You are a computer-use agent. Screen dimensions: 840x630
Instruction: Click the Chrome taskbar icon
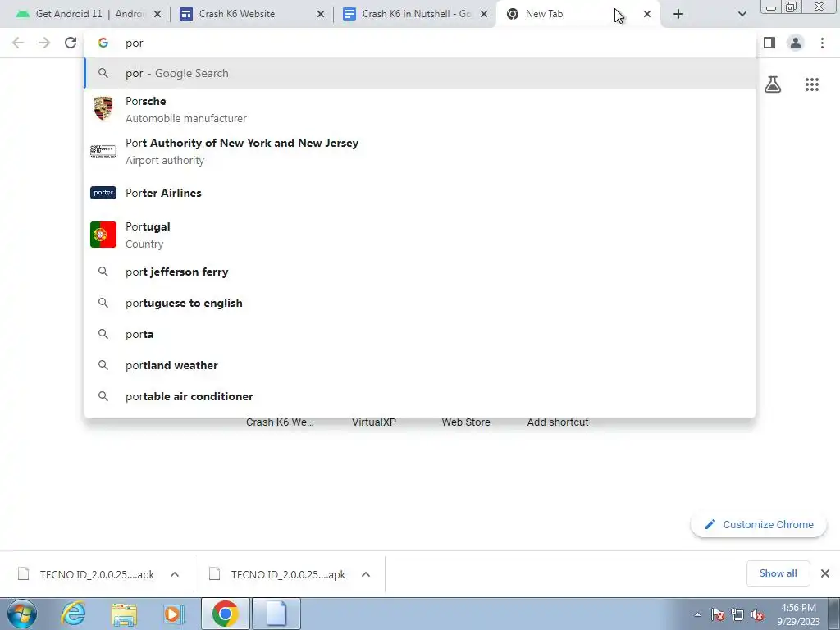(225, 614)
